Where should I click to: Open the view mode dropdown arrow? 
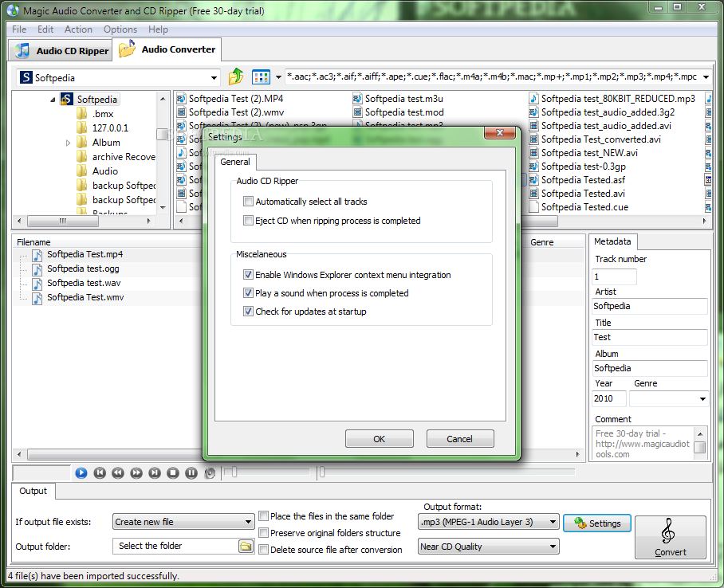point(278,77)
